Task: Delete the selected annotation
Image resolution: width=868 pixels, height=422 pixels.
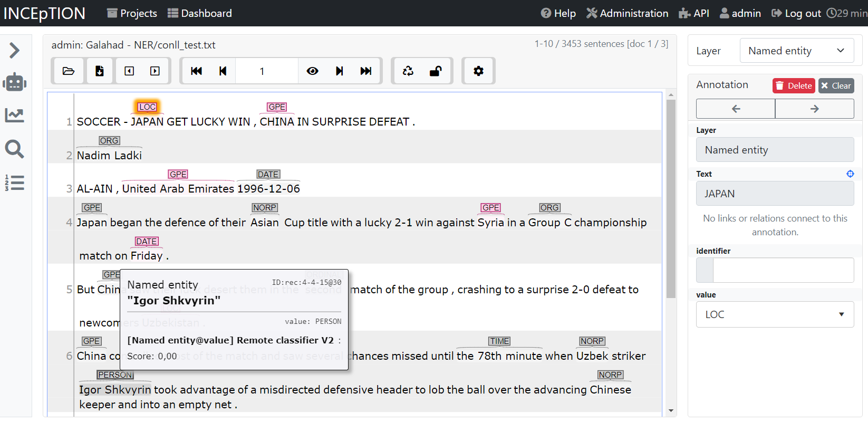Action: pyautogui.click(x=794, y=85)
